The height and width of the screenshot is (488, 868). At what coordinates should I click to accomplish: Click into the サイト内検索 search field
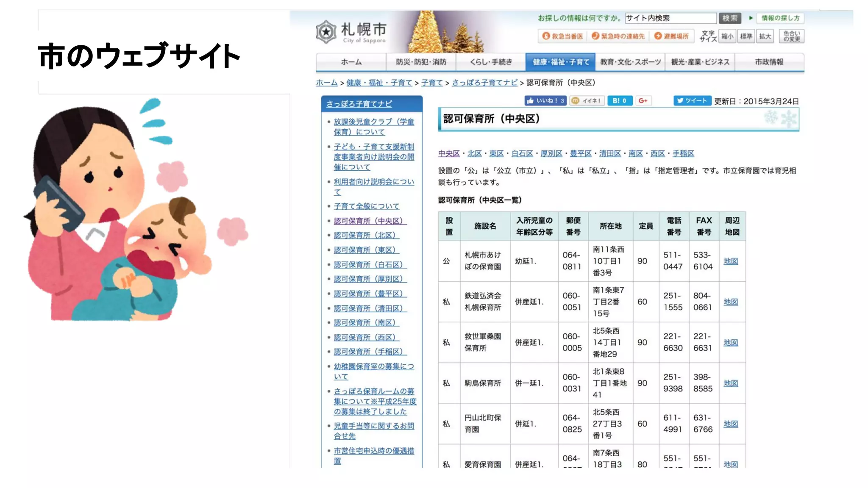670,18
